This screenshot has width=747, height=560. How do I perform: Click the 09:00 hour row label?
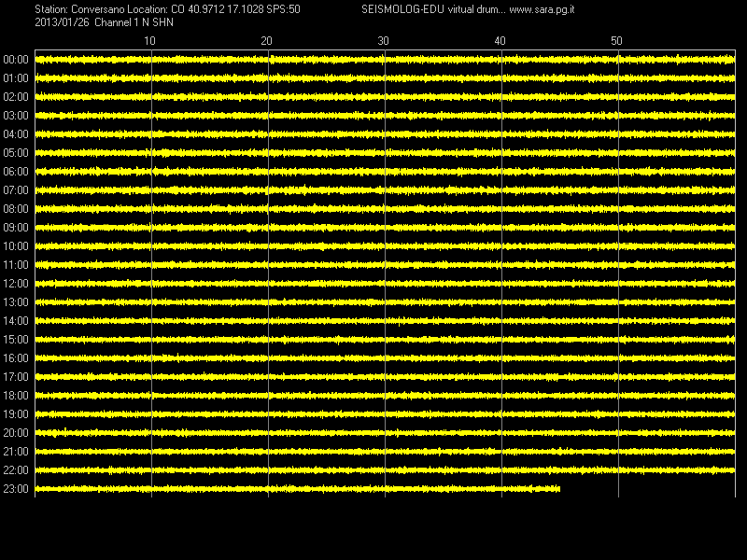16,228
